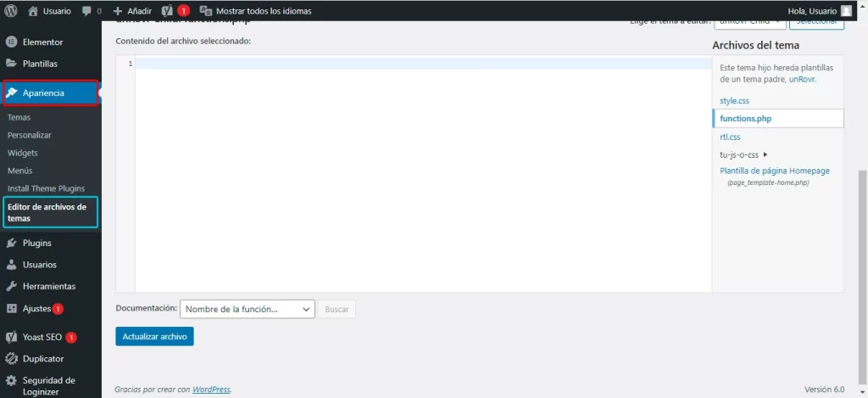Click red notification badge on Yoast SEO menu

coord(71,338)
